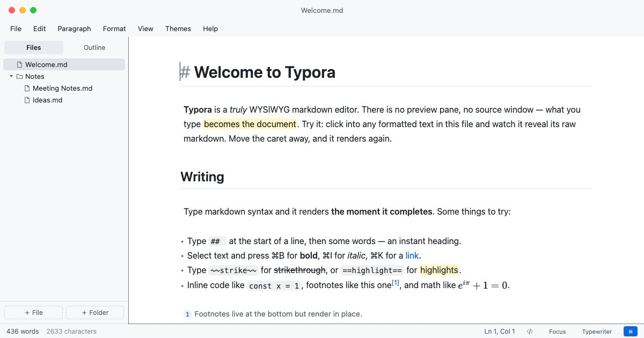Open the Edit menu

point(39,28)
